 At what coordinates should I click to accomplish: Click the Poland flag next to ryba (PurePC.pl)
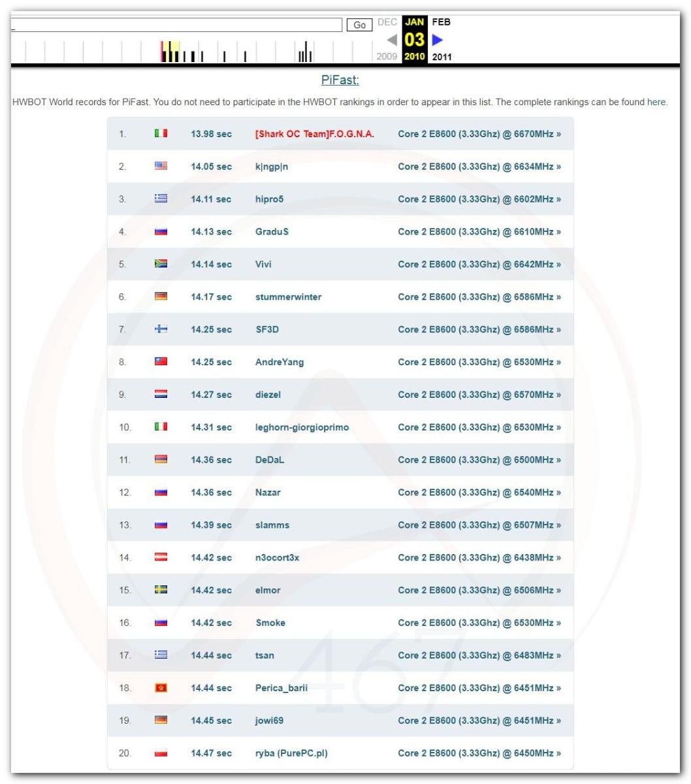(x=161, y=753)
